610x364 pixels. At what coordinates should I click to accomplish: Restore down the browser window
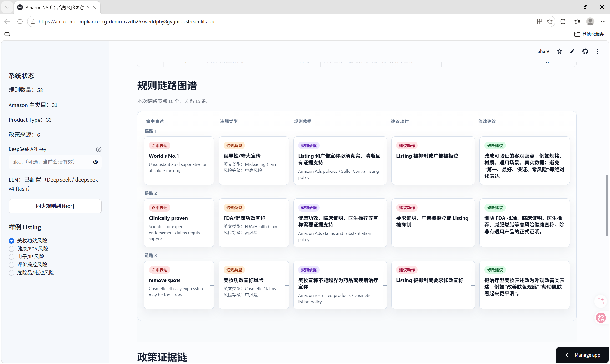tap(585, 7)
